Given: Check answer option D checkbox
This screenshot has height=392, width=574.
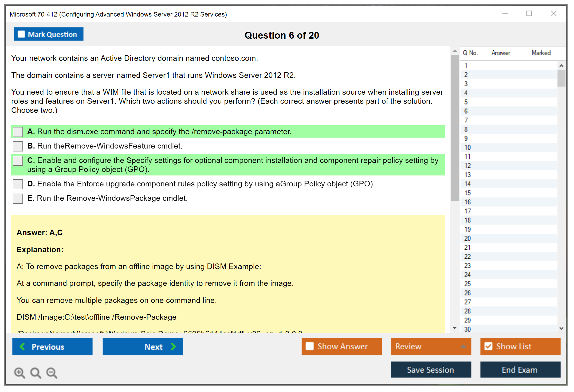Looking at the screenshot, I should pos(18,184).
